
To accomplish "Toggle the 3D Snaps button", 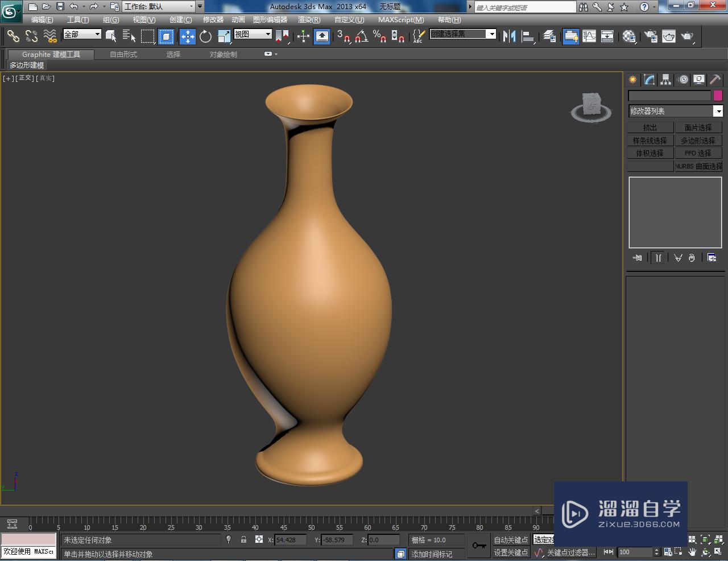I will 343,36.
